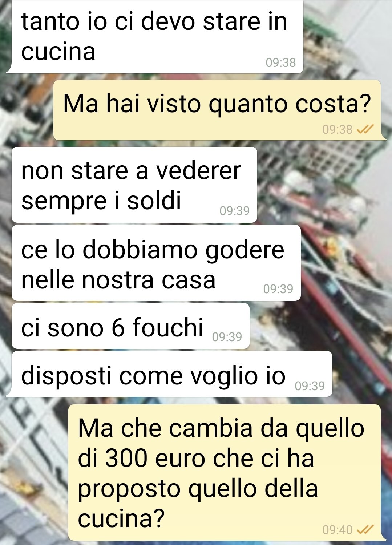Screen dimensions: 392x545
Task: Tap the 'tanto io ci devo stare in cucina' message
Action: click(155, 36)
